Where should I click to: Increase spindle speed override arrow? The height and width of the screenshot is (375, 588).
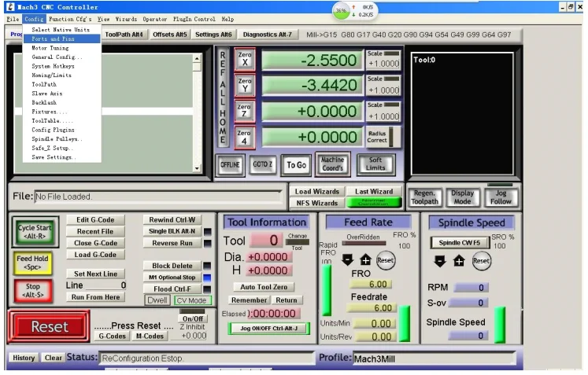459,261
